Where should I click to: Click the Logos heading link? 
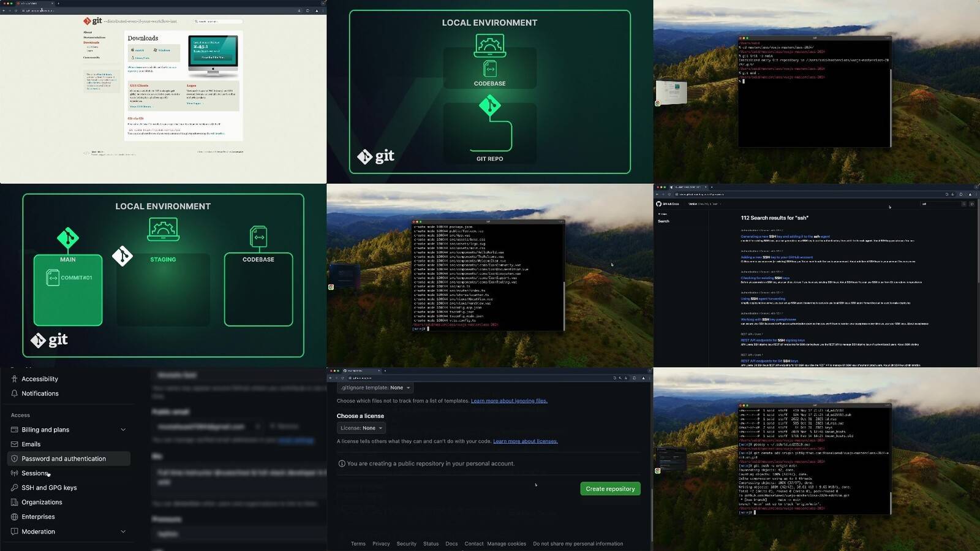pos(191,86)
